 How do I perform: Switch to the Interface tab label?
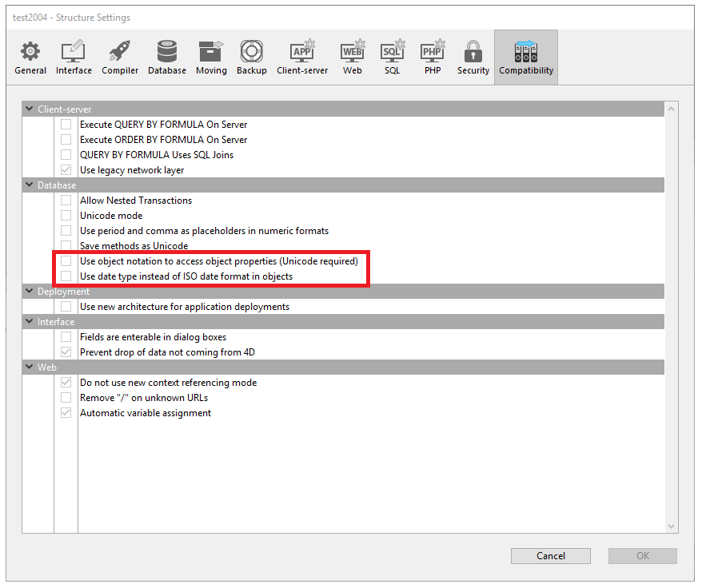pyautogui.click(x=74, y=70)
